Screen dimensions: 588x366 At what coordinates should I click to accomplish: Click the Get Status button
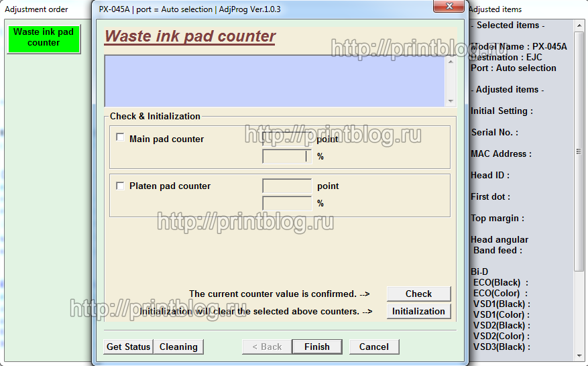point(128,347)
